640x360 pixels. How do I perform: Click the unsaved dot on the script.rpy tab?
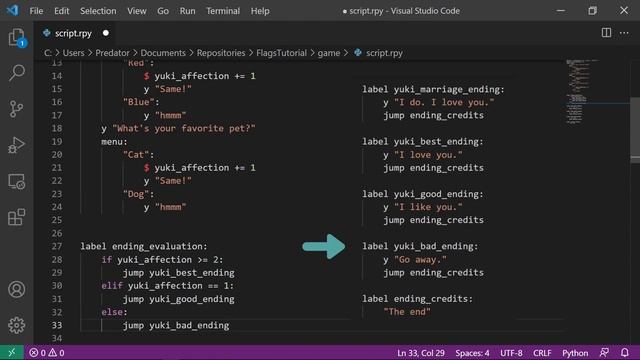coord(106,33)
